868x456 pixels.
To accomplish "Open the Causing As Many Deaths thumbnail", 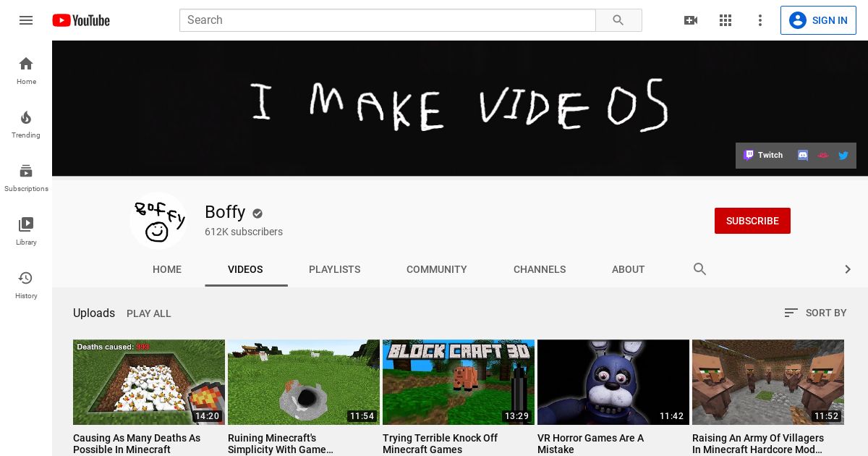I will (x=149, y=382).
